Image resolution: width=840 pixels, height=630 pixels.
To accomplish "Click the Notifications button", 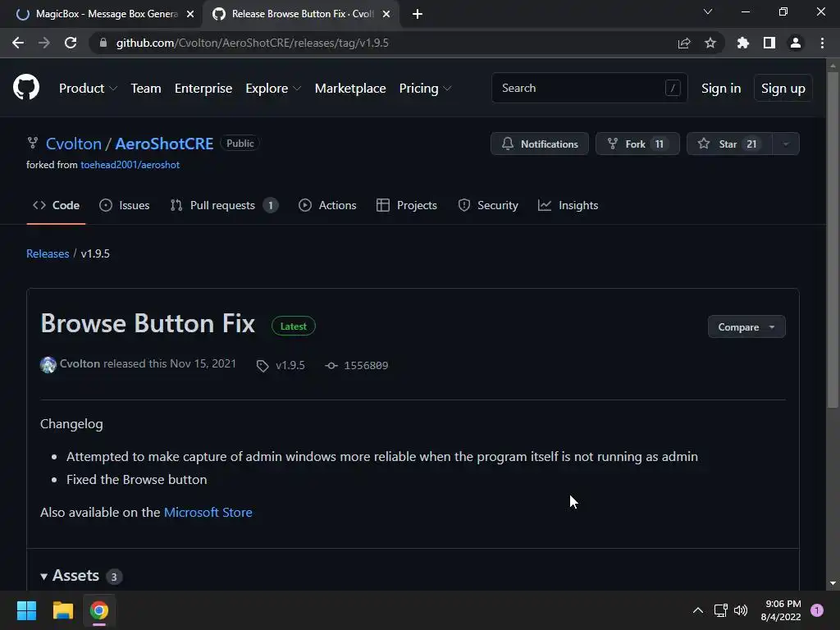I will [540, 144].
